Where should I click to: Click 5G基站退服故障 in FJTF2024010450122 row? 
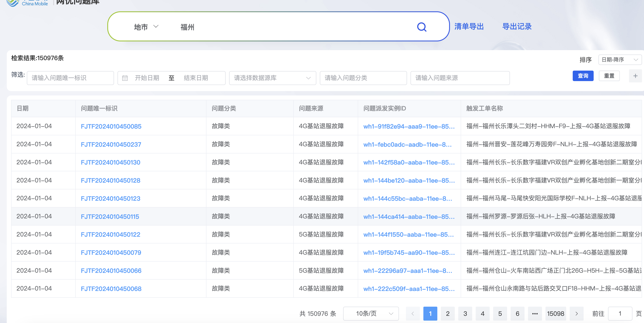click(321, 235)
